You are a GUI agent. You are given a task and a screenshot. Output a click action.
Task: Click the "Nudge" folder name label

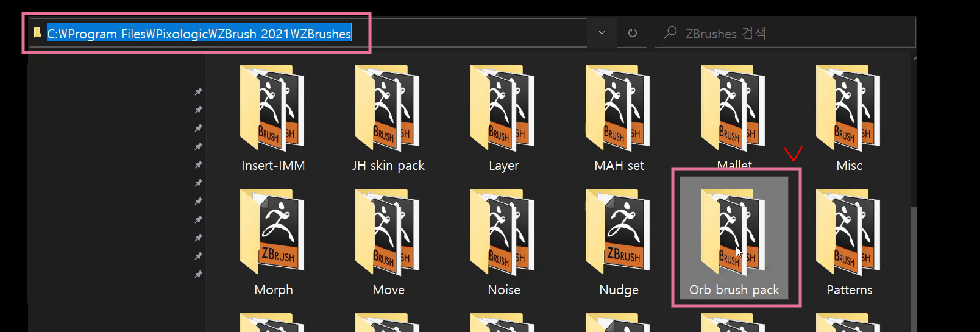click(x=619, y=290)
